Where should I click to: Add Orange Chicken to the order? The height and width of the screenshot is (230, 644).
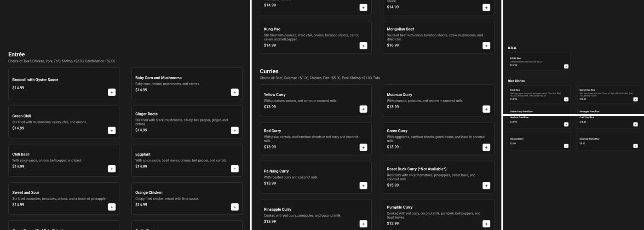[235, 207]
